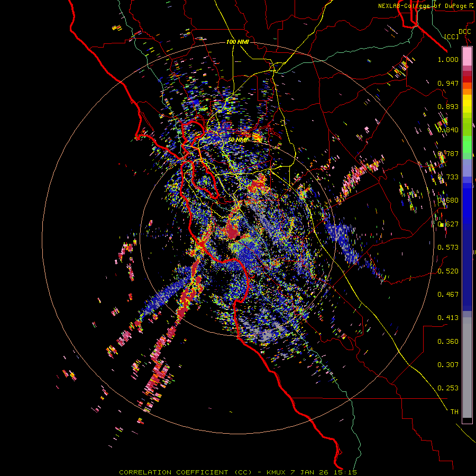The height and width of the screenshot is (476, 476).
Task: Click the 0.680 scale value
Action: pos(448,200)
